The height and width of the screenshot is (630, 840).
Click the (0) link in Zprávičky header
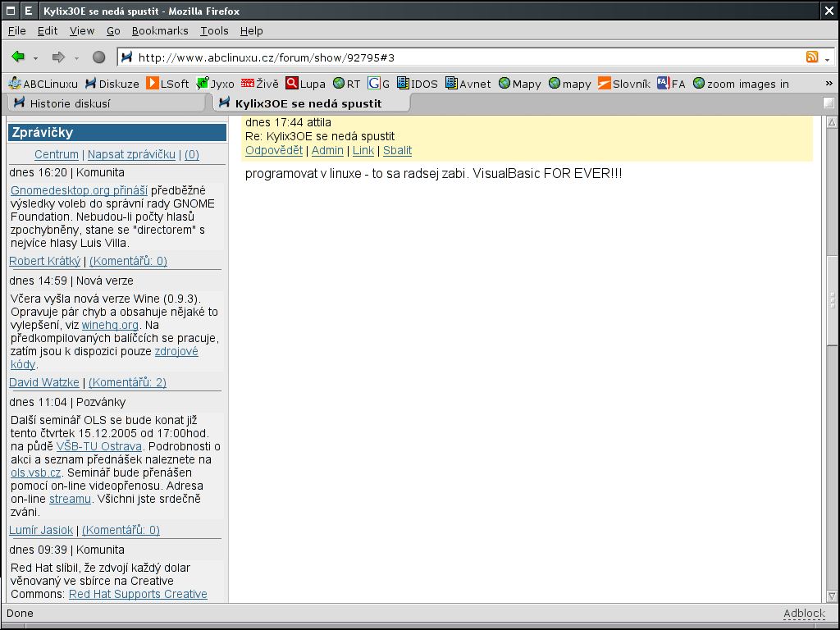192,154
